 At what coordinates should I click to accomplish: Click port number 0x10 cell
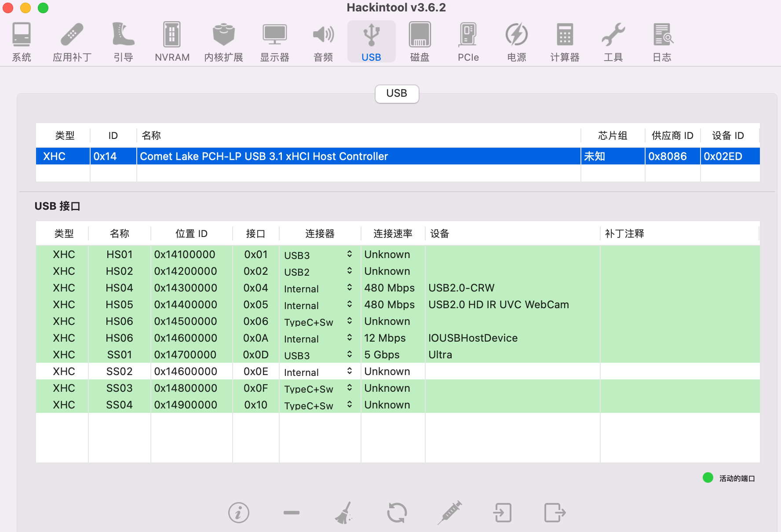click(x=255, y=404)
